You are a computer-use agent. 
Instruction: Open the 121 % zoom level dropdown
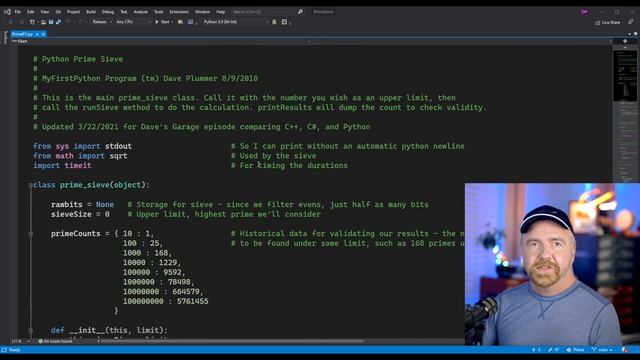point(20,341)
